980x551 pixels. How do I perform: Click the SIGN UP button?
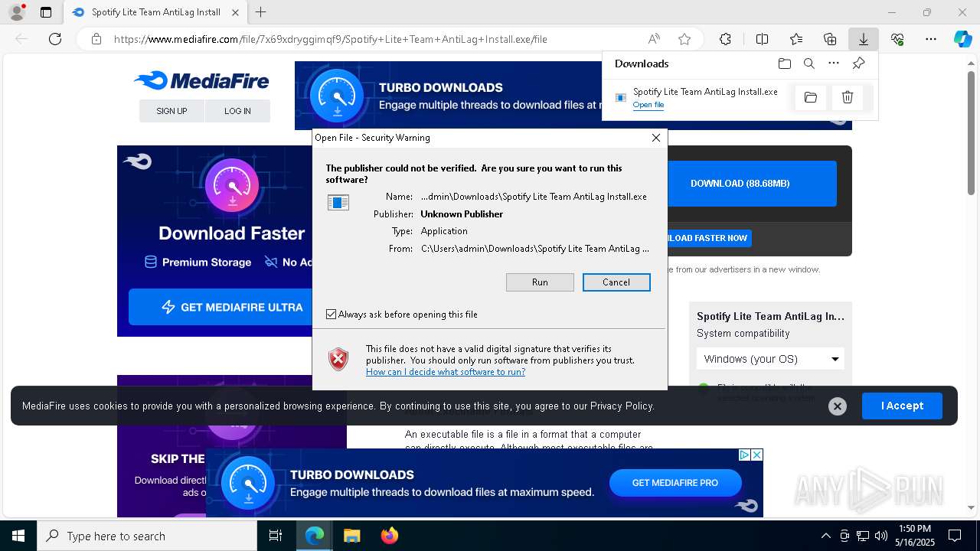(171, 111)
